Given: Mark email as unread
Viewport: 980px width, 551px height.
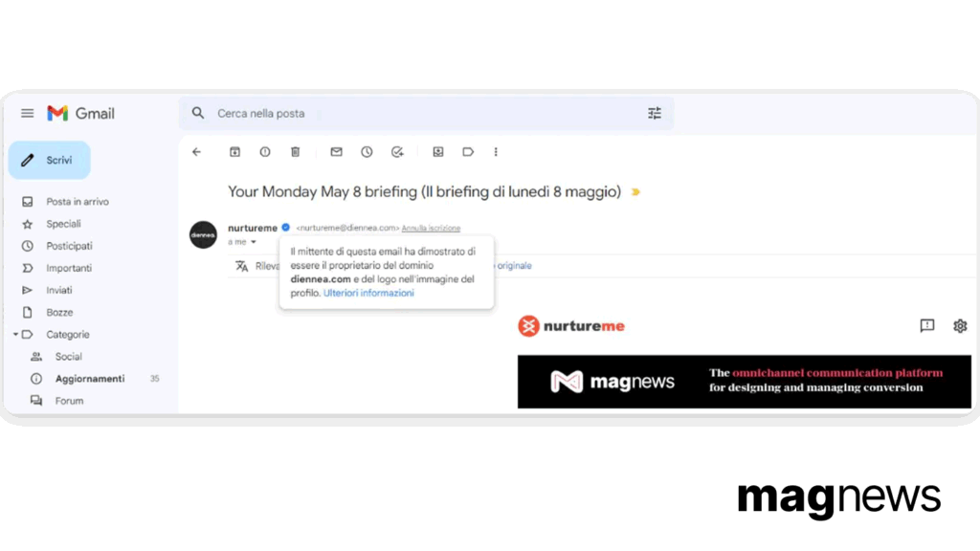Looking at the screenshot, I should pyautogui.click(x=336, y=152).
